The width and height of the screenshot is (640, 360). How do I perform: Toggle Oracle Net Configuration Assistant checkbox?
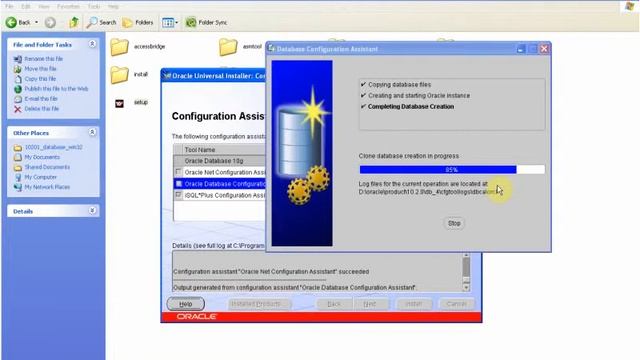tap(178, 172)
